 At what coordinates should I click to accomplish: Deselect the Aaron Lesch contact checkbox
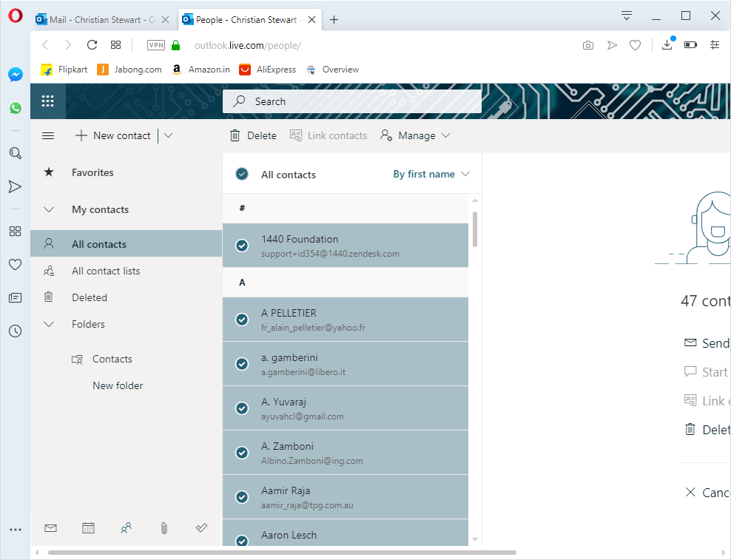click(x=242, y=541)
